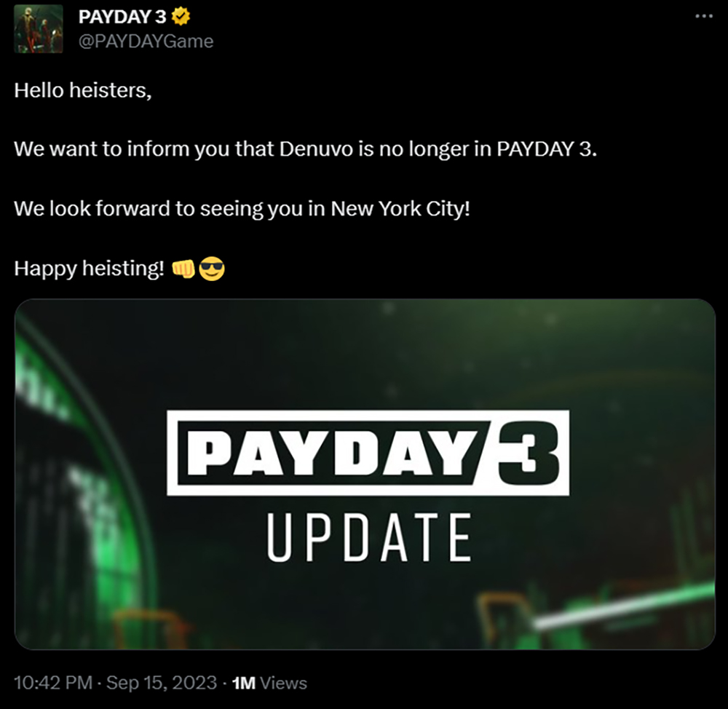Image resolution: width=728 pixels, height=709 pixels.
Task: Open the 10:42 PM timestamp link
Action: click(53, 683)
